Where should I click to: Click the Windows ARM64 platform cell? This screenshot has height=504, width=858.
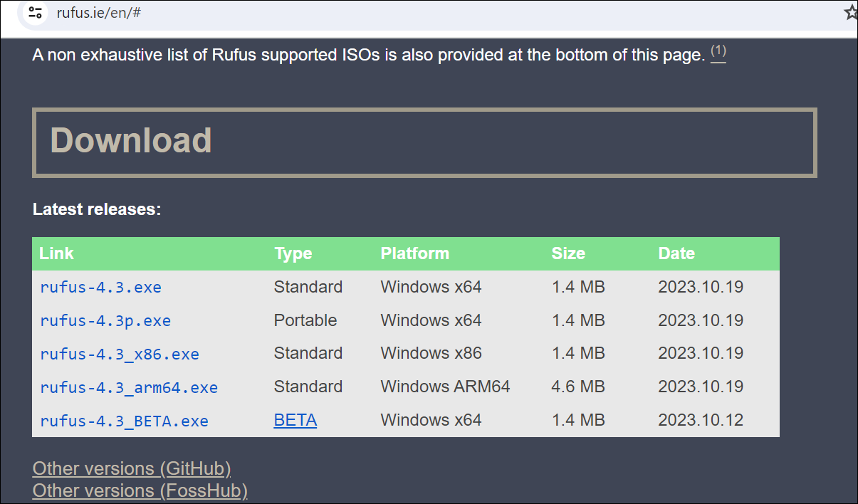click(446, 387)
